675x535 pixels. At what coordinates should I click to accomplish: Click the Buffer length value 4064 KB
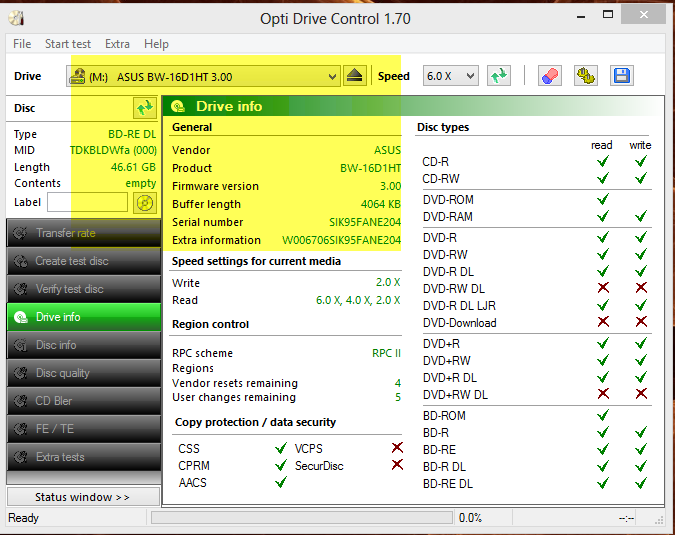(x=381, y=204)
